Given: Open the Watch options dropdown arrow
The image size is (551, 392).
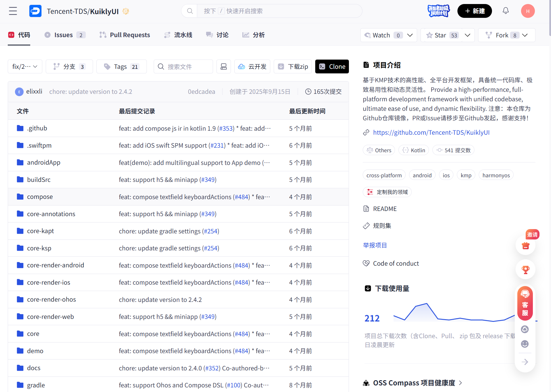Looking at the screenshot, I should [x=410, y=35].
